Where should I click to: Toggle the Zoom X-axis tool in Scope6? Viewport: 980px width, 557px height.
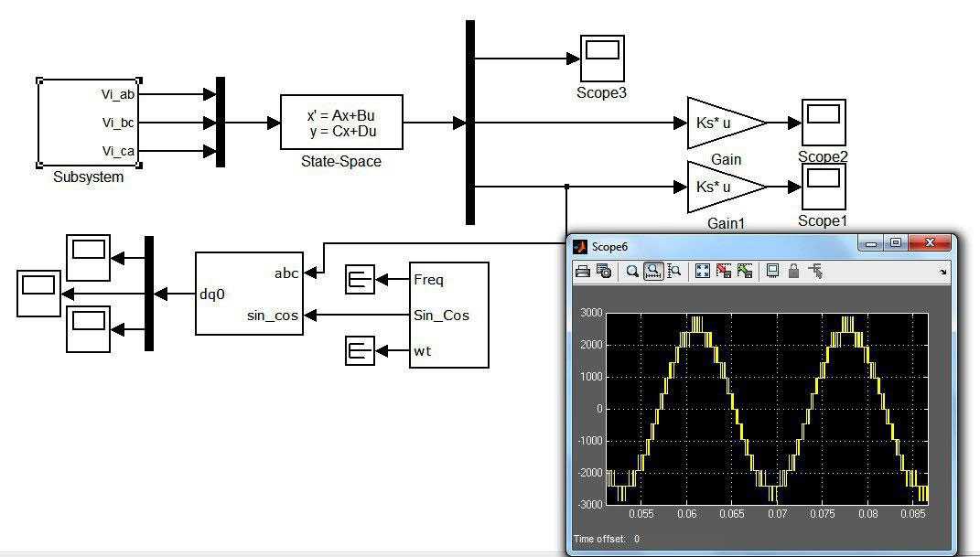653,272
